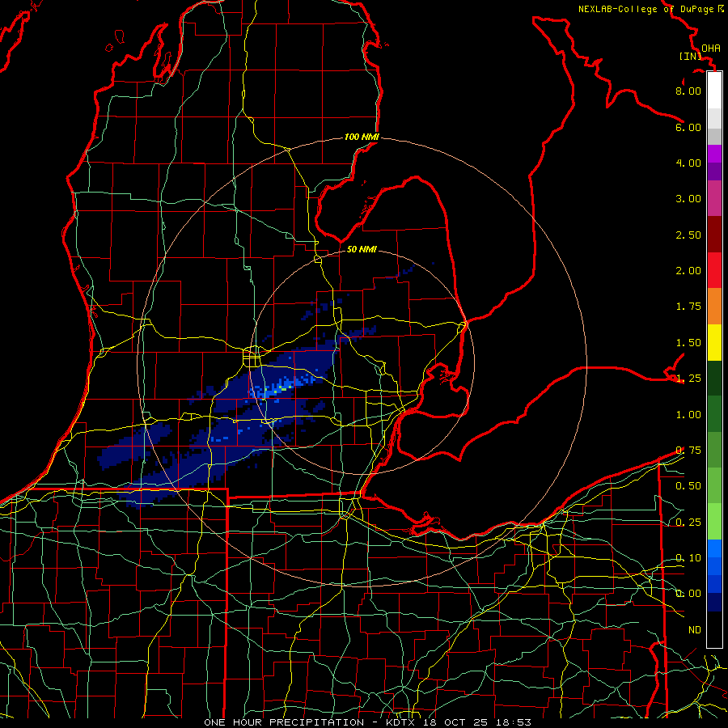The image size is (728, 728).
Task: Select the 2.00 legend value
Action: point(688,270)
